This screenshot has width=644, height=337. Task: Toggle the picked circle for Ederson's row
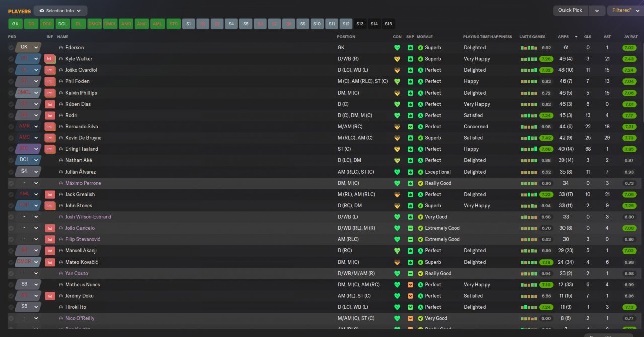(11, 48)
